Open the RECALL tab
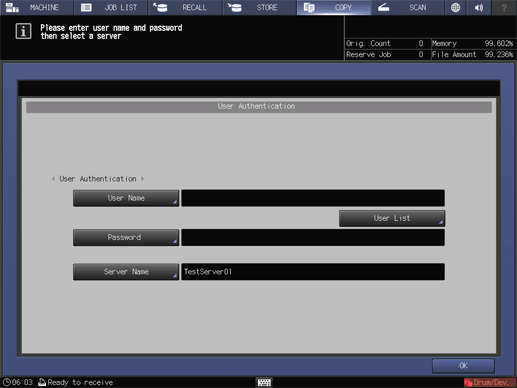Viewport: 517px width, 388px height. coord(185,7)
